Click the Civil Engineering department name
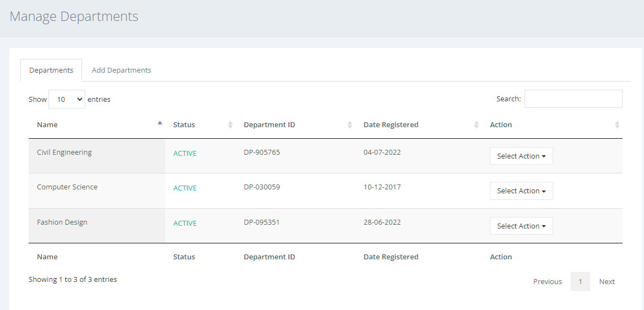 coord(64,153)
